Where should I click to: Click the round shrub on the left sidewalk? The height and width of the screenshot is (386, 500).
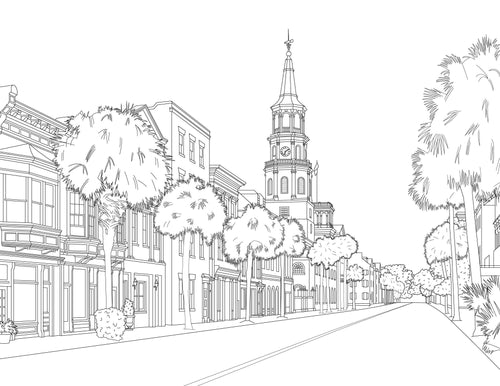[x=109, y=323]
